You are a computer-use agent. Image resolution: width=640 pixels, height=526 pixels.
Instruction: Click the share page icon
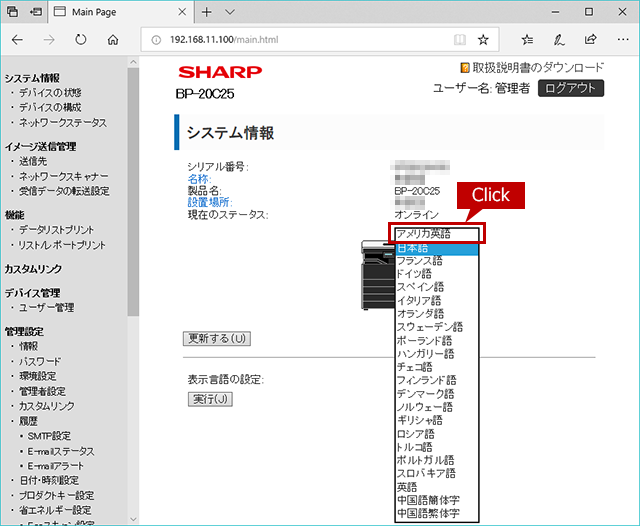[591, 39]
